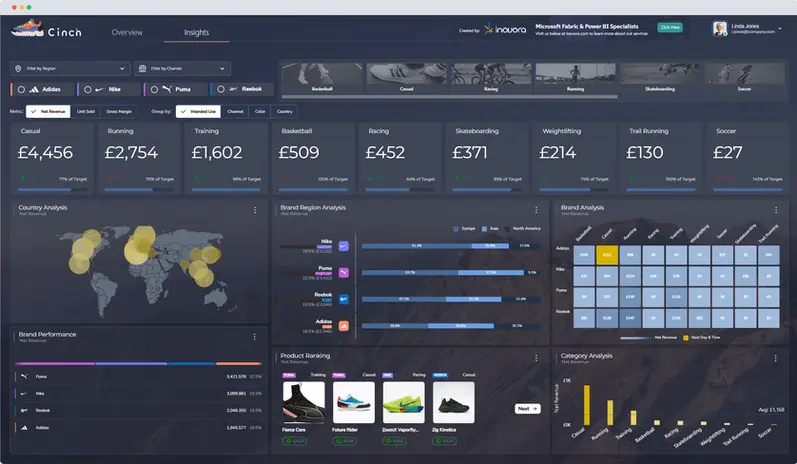Group by Country option
Viewport: 797px width, 464px height.
click(x=285, y=111)
